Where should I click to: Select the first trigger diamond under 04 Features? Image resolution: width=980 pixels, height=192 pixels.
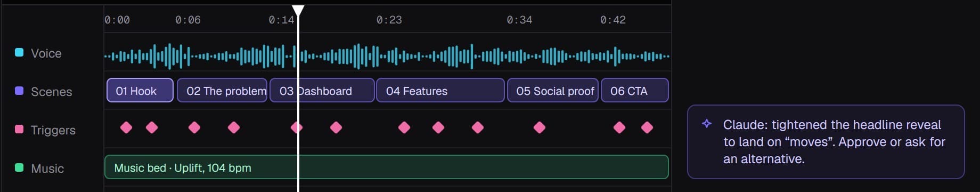[404, 127]
